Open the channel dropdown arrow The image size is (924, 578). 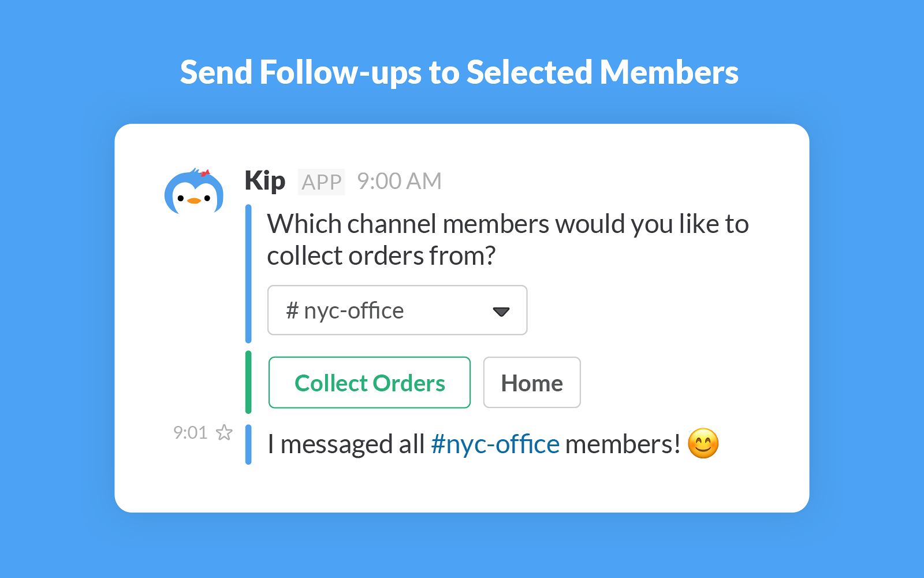501,312
